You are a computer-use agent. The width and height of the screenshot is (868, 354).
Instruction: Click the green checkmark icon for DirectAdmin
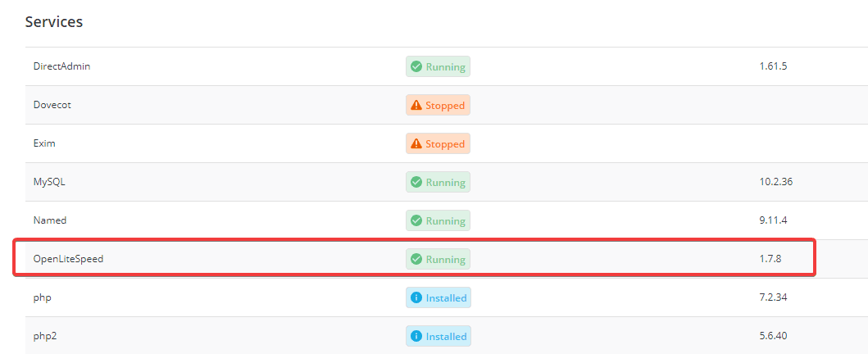point(416,66)
